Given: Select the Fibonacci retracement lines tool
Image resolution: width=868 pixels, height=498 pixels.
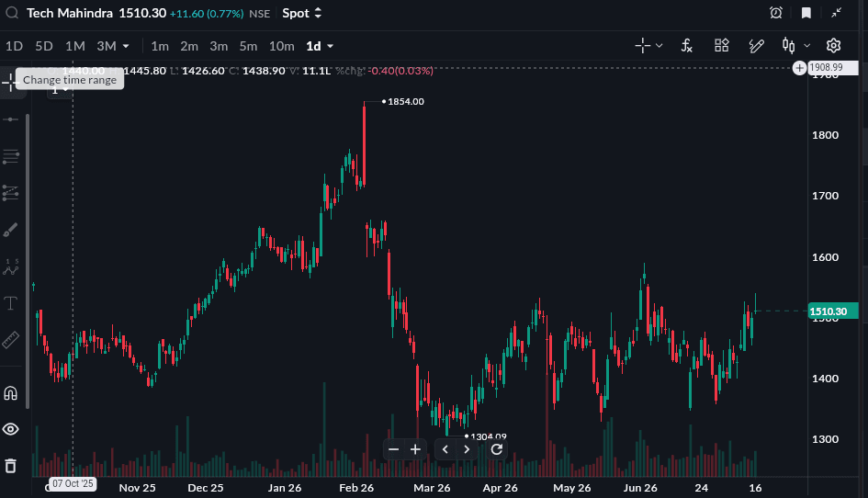Looking at the screenshot, I should coord(10,156).
